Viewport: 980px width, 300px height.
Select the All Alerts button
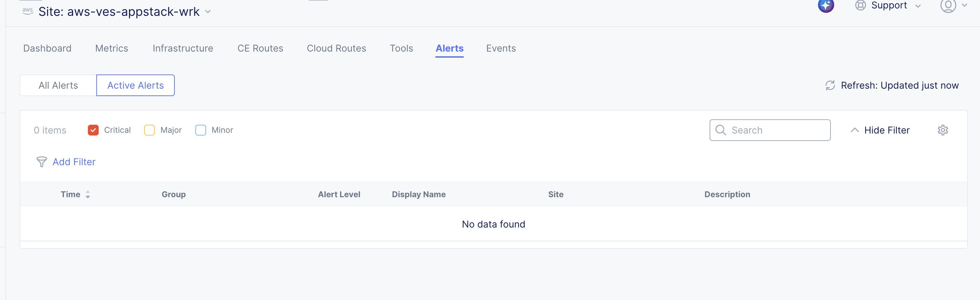pyautogui.click(x=58, y=85)
